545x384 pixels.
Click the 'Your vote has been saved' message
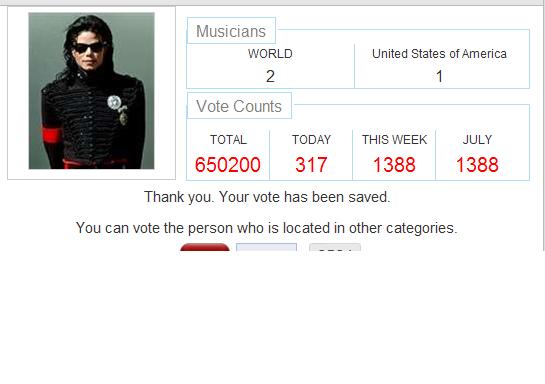pos(267,197)
